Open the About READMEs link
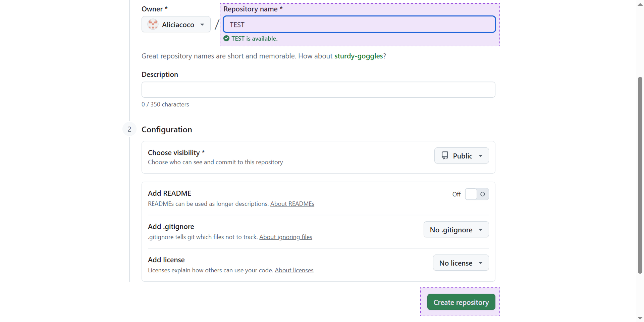This screenshot has height=322, width=644. pos(292,204)
